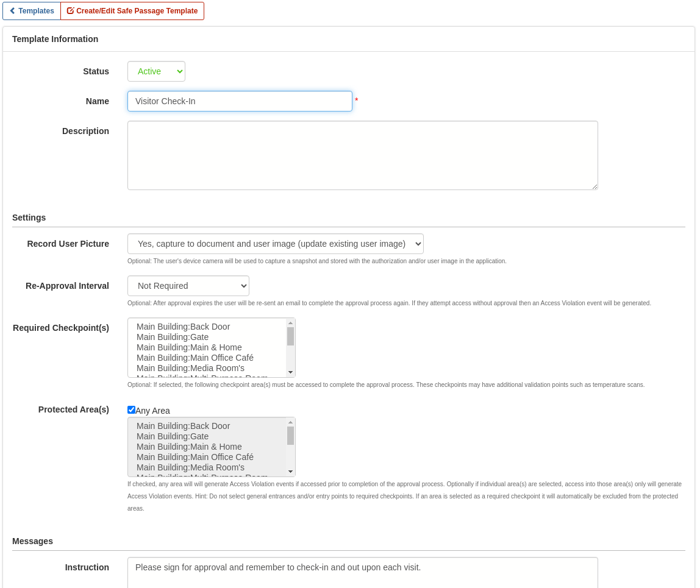Click the required asterisk next to Name field

pos(356,101)
